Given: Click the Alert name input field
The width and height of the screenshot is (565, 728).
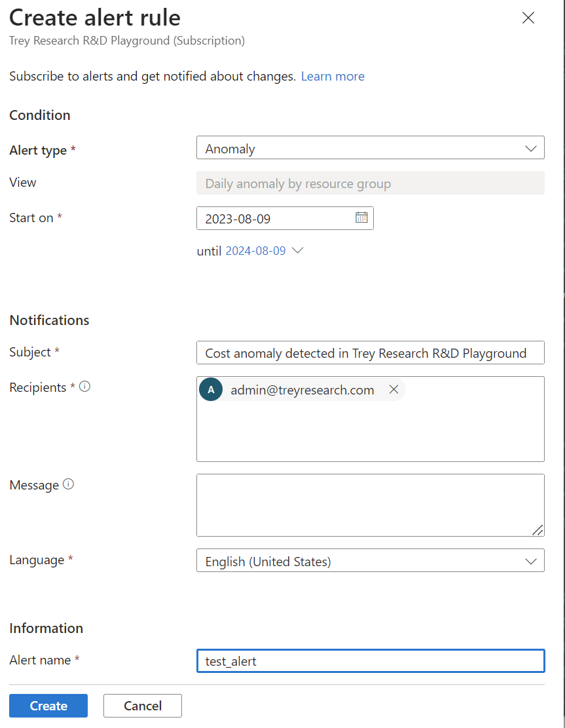Looking at the screenshot, I should 370,661.
